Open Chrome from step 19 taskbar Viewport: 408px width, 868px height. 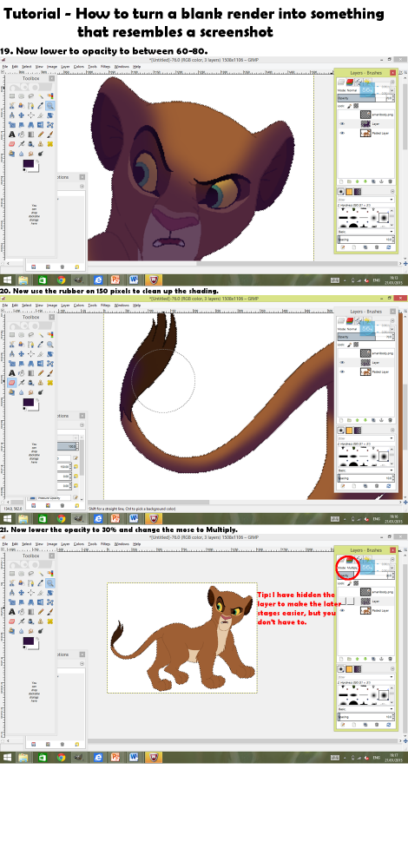61,280
